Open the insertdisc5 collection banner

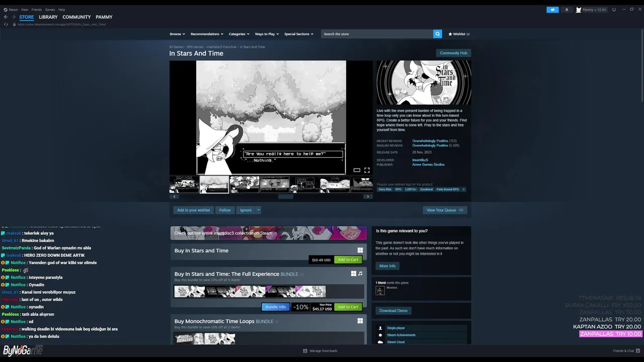click(268, 233)
